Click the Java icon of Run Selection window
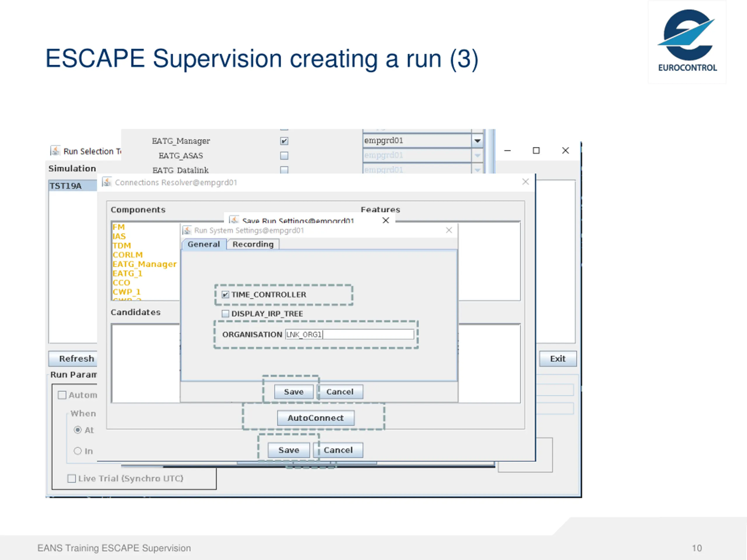This screenshot has height=560, width=747. [55, 150]
